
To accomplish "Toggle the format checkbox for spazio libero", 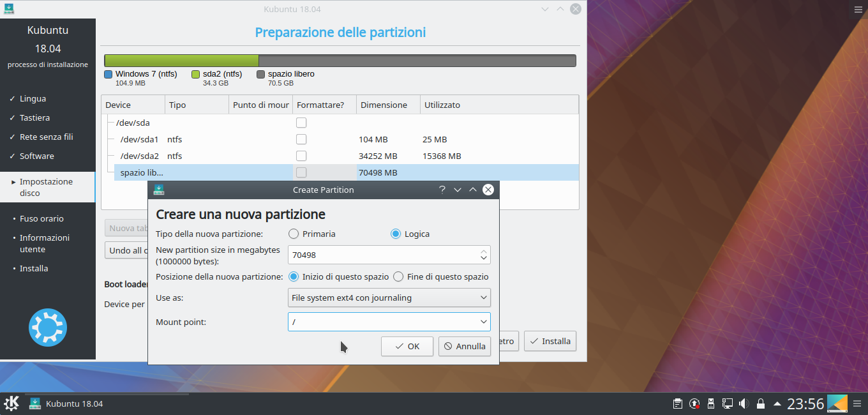I will point(301,172).
